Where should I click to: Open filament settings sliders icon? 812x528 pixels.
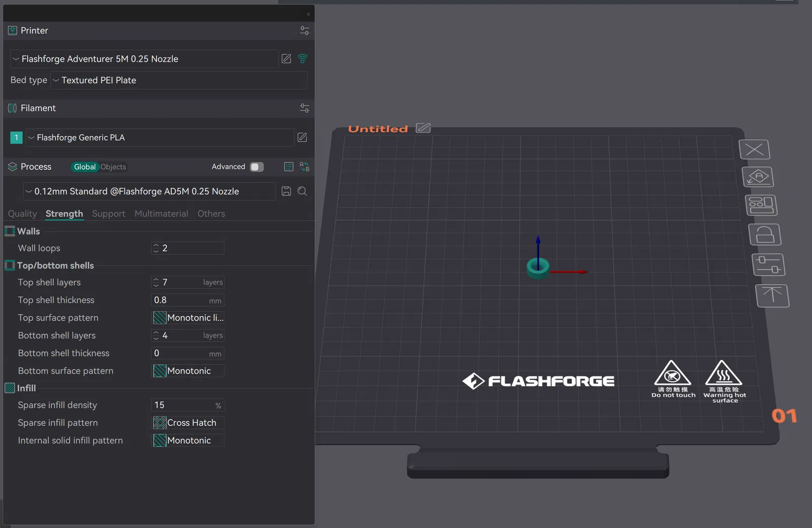click(x=304, y=108)
